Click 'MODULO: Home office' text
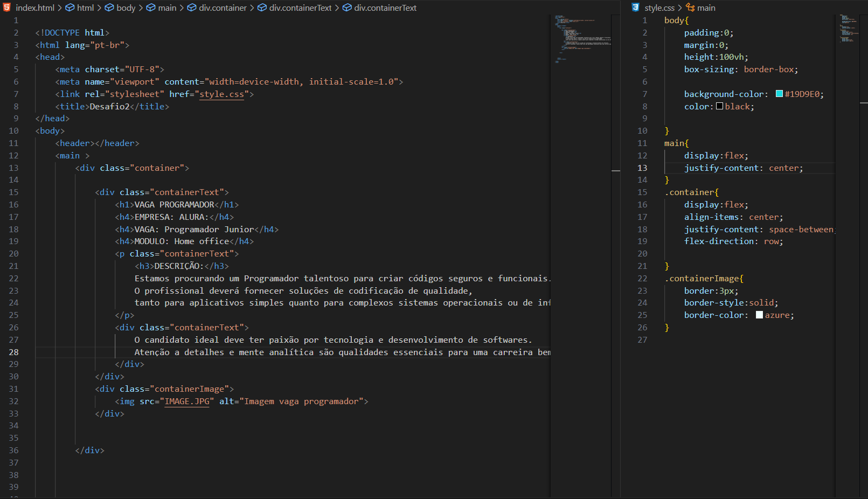 182,241
